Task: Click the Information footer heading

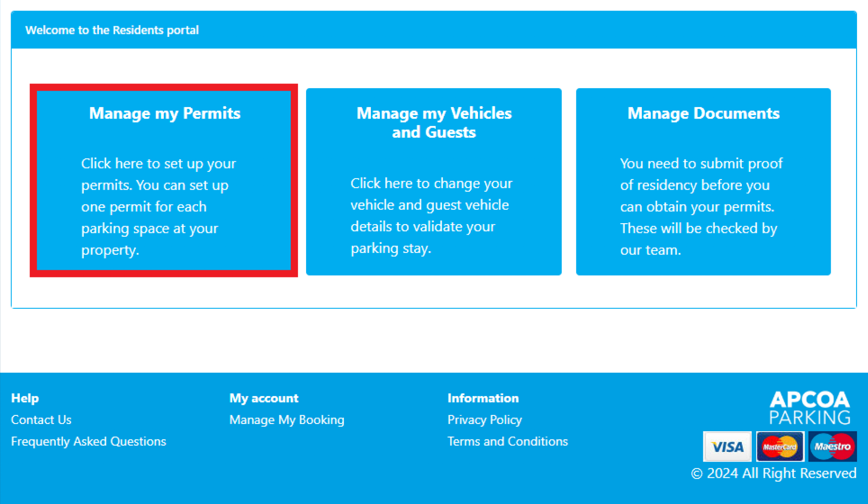Action: [x=483, y=398]
